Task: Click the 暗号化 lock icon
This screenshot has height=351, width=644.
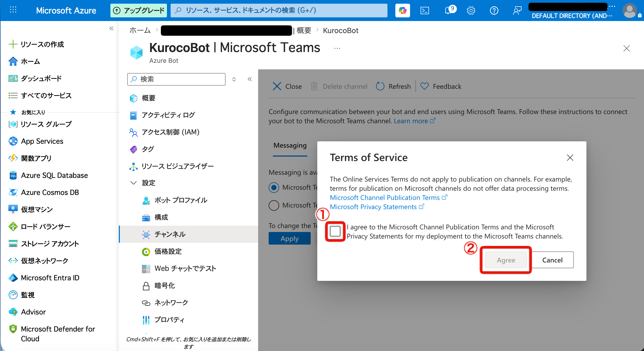Action: pyautogui.click(x=146, y=286)
